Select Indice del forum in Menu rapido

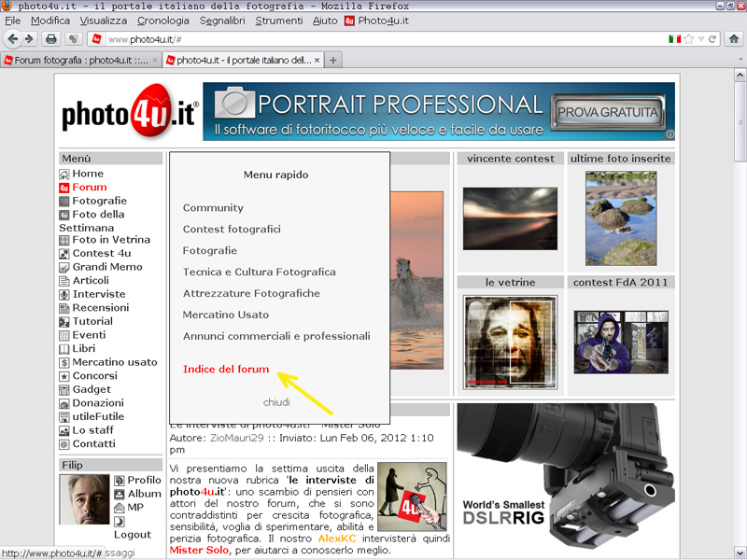pos(226,370)
